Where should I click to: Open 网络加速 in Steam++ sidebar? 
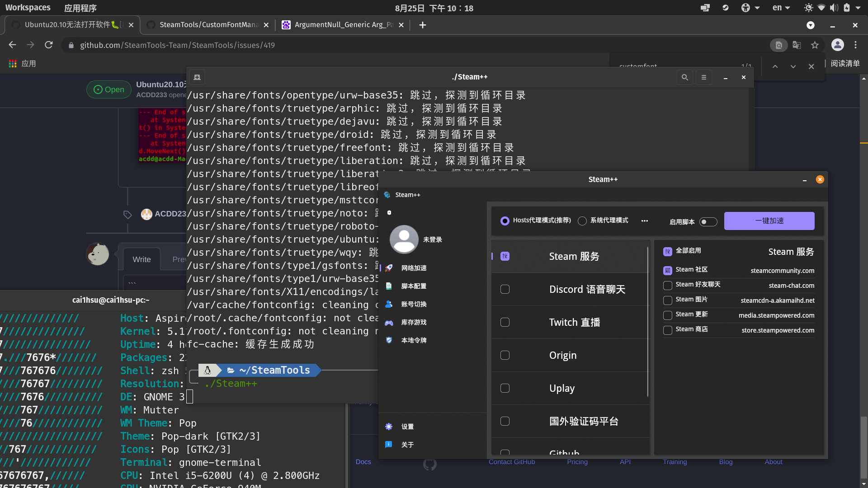[x=413, y=268]
